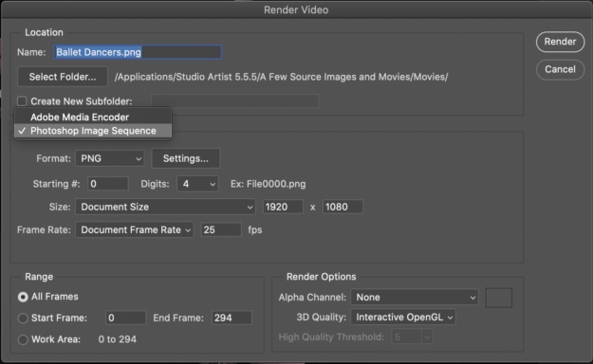This screenshot has width=593, height=364.
Task: Choose Adobe Media Encoder from the menu
Action: 93,118
